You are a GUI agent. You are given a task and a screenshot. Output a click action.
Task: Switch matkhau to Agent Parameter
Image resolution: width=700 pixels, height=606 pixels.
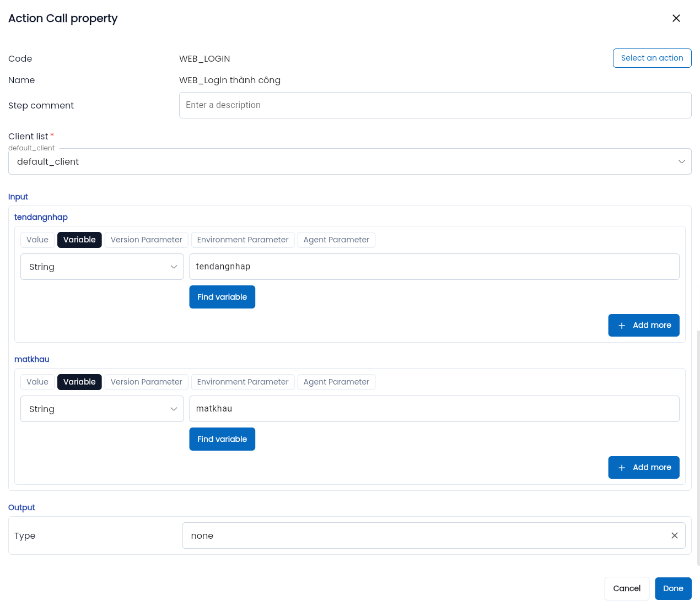(x=336, y=382)
